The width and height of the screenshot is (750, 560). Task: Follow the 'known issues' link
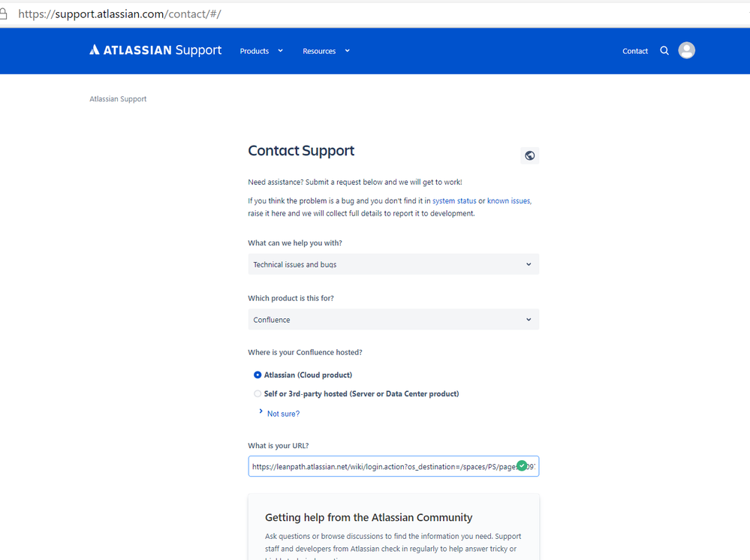pyautogui.click(x=509, y=201)
